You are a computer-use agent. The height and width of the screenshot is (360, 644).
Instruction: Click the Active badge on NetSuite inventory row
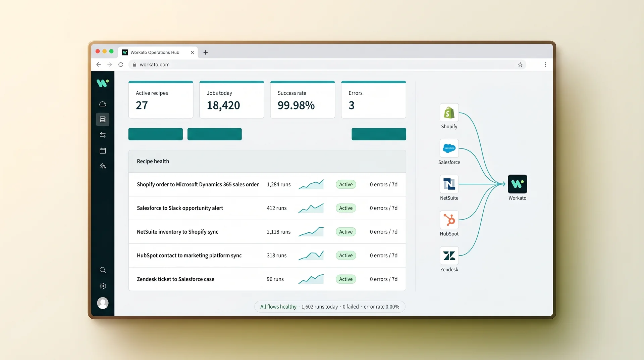coord(346,232)
